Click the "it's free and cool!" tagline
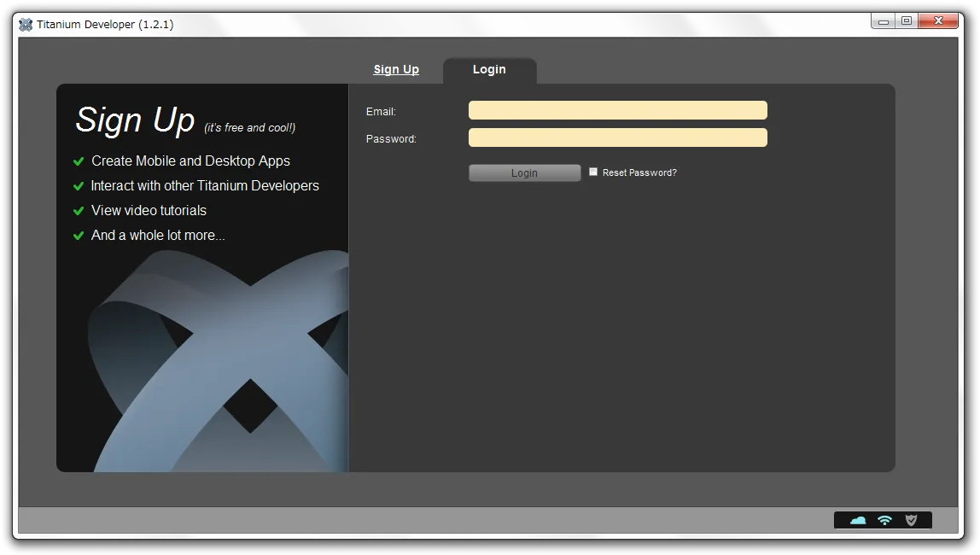 point(249,128)
